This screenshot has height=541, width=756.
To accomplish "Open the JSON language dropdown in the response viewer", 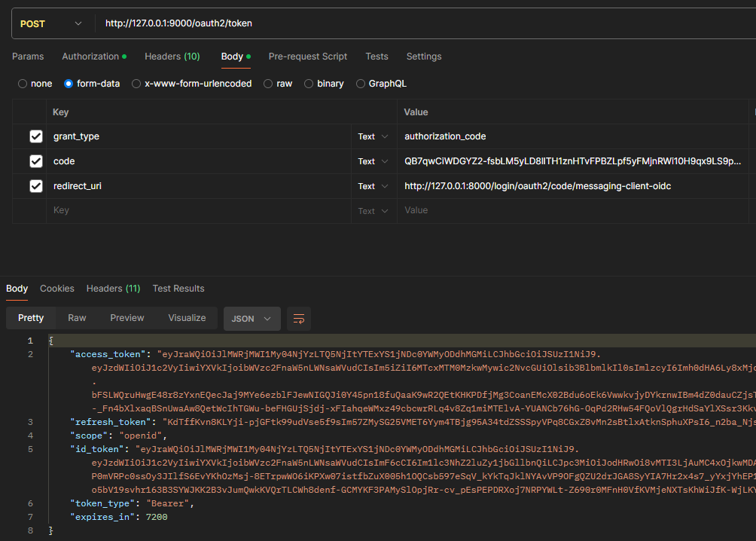I will pos(251,319).
